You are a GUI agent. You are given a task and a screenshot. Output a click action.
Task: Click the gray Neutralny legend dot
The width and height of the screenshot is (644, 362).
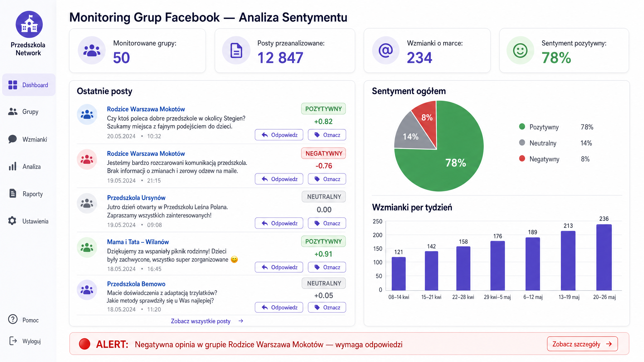pyautogui.click(x=522, y=143)
